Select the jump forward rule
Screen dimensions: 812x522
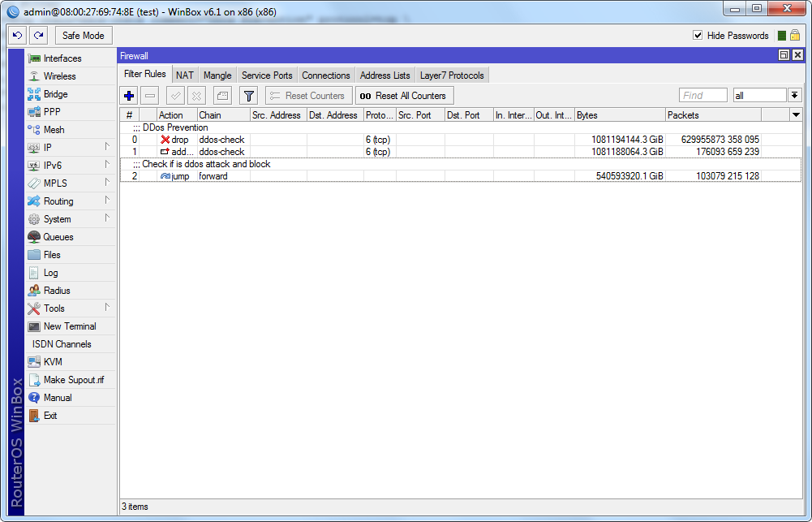click(461, 176)
